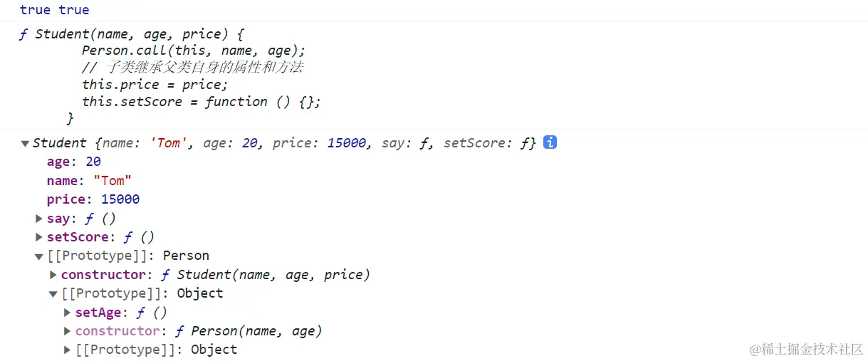The image size is (868, 361).
Task: Expand the innermost [[Prototype]]: Object
Action: [x=68, y=350]
